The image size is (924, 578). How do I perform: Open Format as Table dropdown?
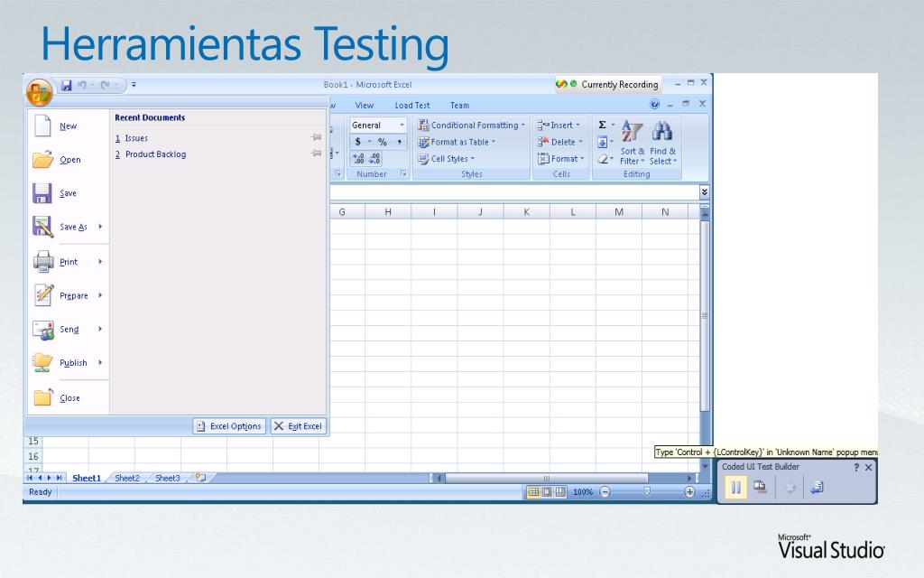(456, 142)
